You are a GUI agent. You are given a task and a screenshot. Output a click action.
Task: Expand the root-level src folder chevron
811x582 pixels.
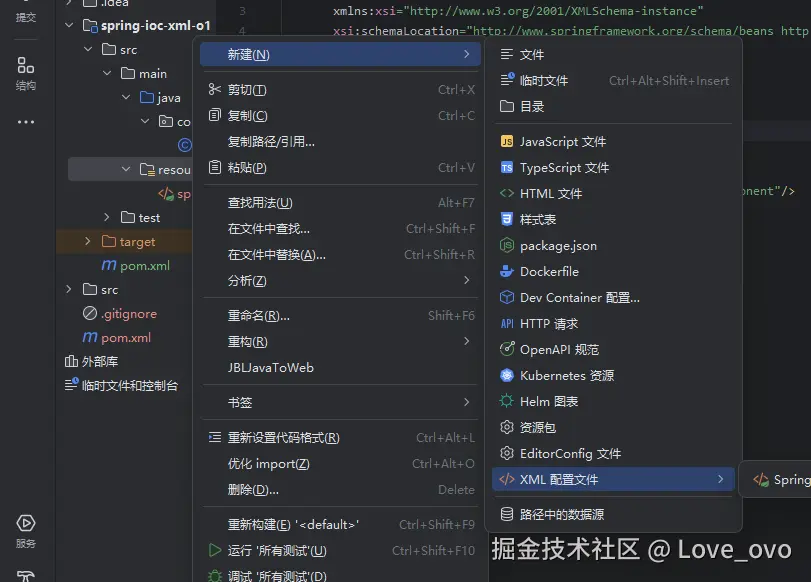click(69, 289)
